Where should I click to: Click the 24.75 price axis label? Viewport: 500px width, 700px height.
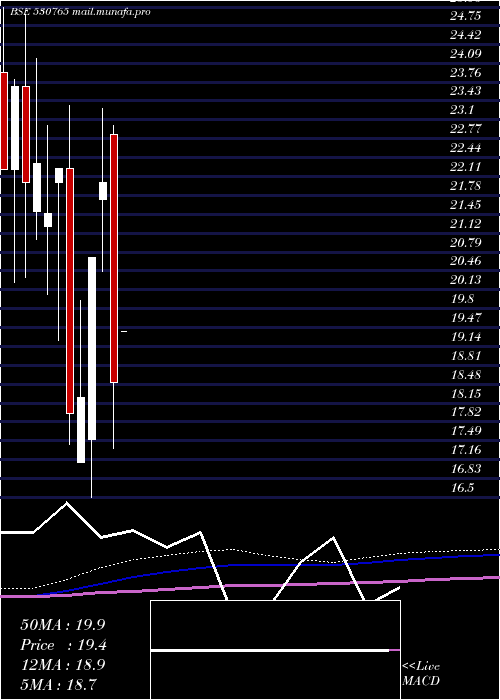coord(466,16)
